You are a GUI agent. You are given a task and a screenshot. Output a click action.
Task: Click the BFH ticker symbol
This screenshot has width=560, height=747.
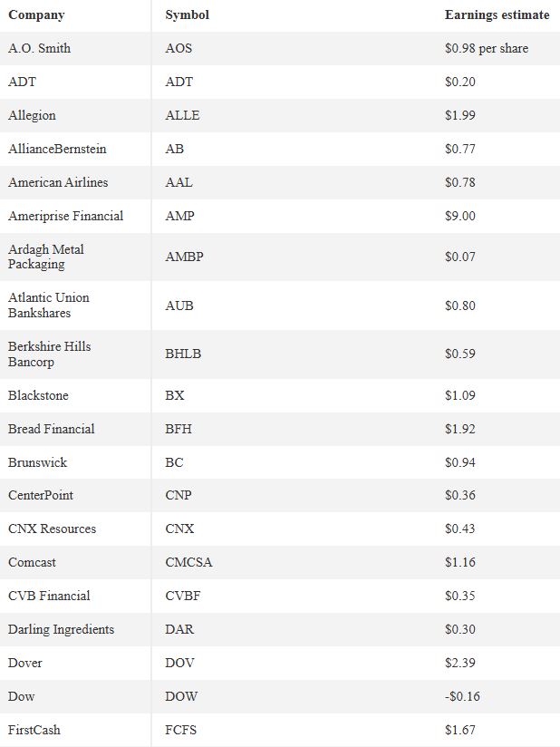[x=179, y=429]
